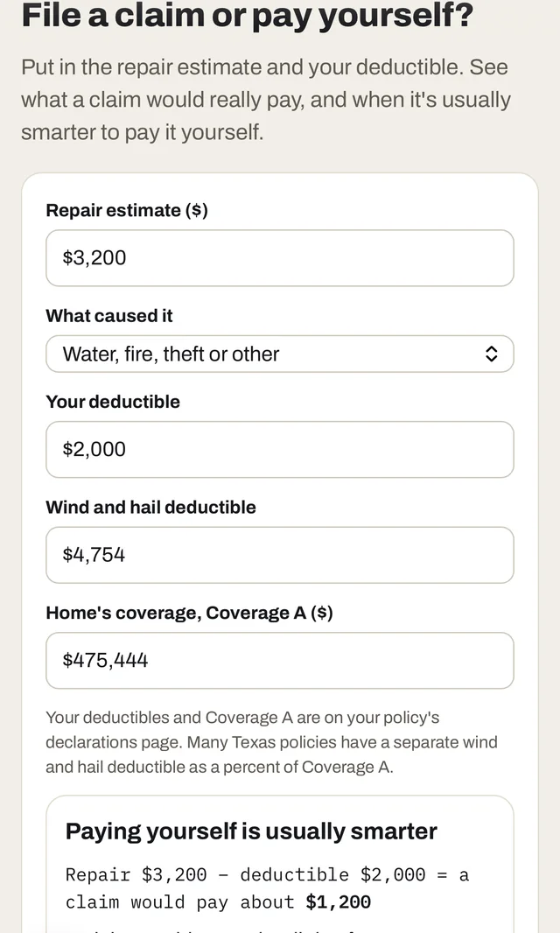Screen dimensions: 560x933
Task: Click the "What caused it" label
Action: click(108, 315)
